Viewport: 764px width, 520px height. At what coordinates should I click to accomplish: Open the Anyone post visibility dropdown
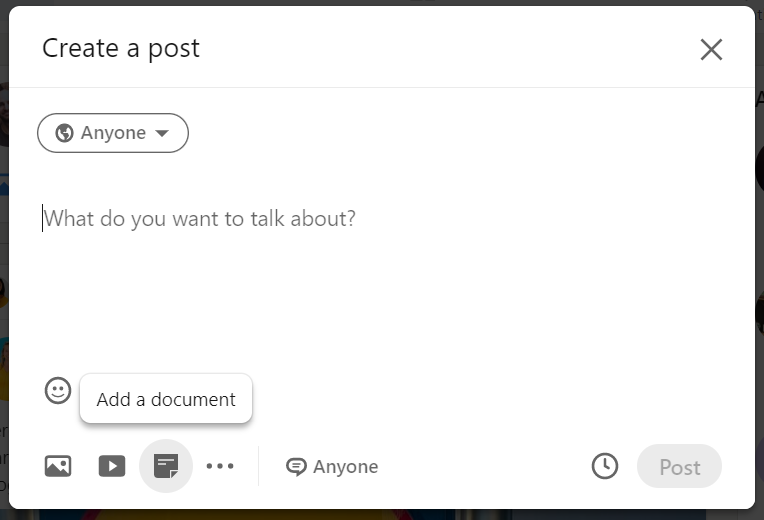pos(113,133)
